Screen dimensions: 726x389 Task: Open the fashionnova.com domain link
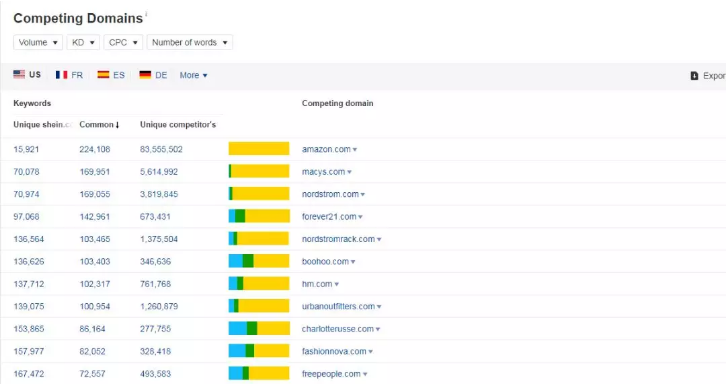tap(334, 351)
